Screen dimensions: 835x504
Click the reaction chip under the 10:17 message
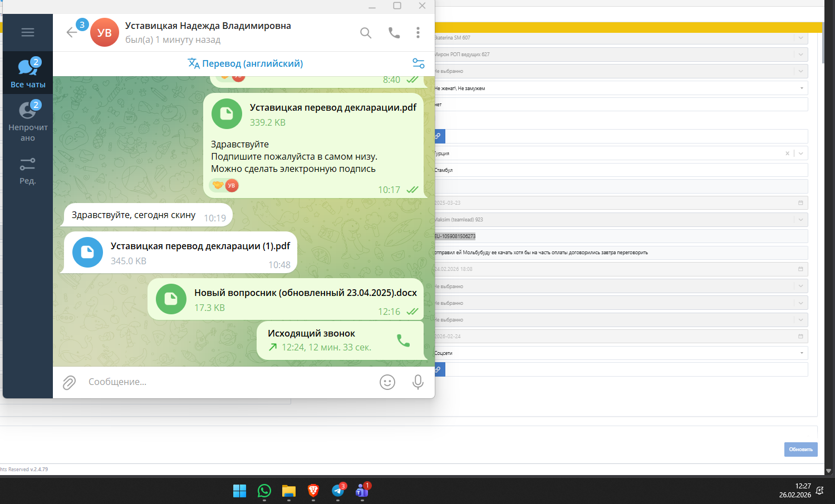(224, 185)
